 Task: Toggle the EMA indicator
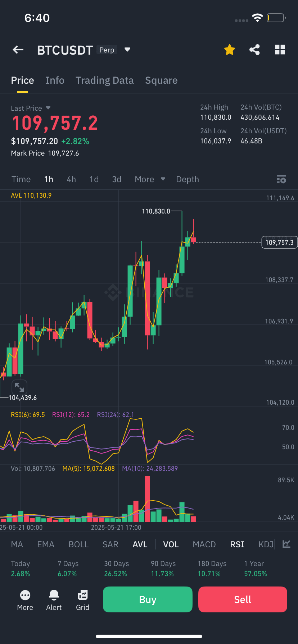click(x=46, y=544)
